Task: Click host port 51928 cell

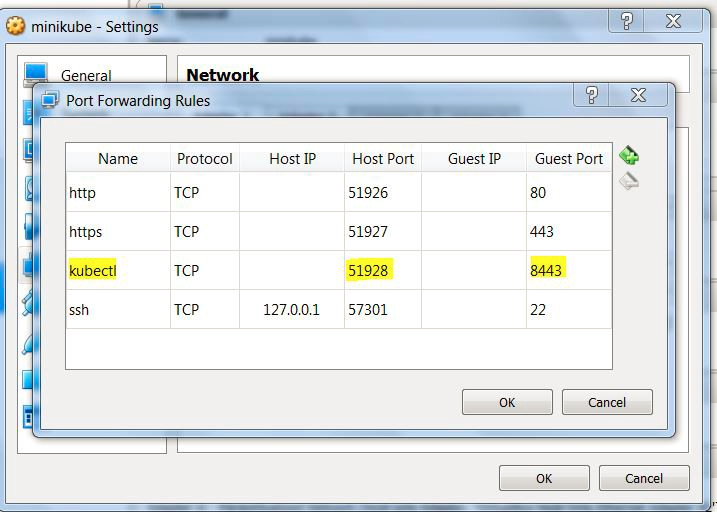Action: click(x=383, y=270)
